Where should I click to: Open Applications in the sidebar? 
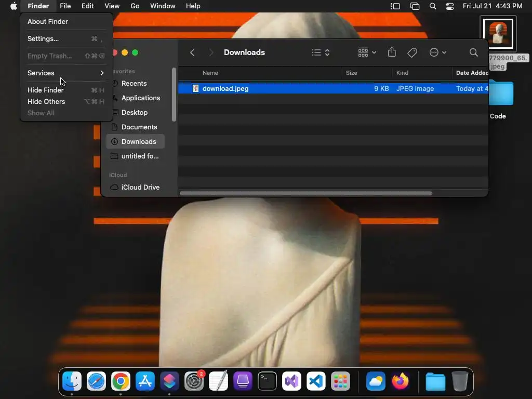coord(136,98)
